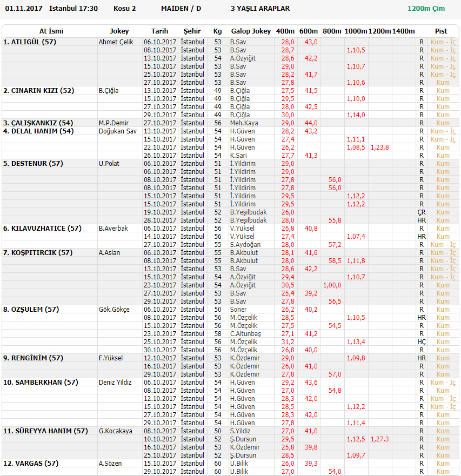Click horse name 3. ÇALIŞKANKIZ (54)
The image size is (461, 476).
coord(38,123)
